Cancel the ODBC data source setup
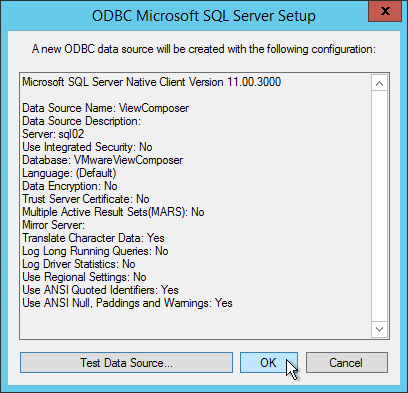408x393 pixels. point(347,362)
